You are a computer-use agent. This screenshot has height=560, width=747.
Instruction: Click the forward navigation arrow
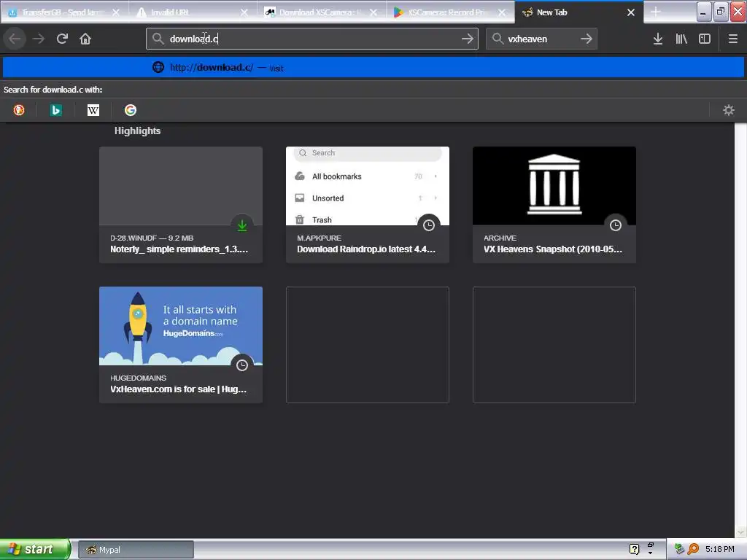39,39
